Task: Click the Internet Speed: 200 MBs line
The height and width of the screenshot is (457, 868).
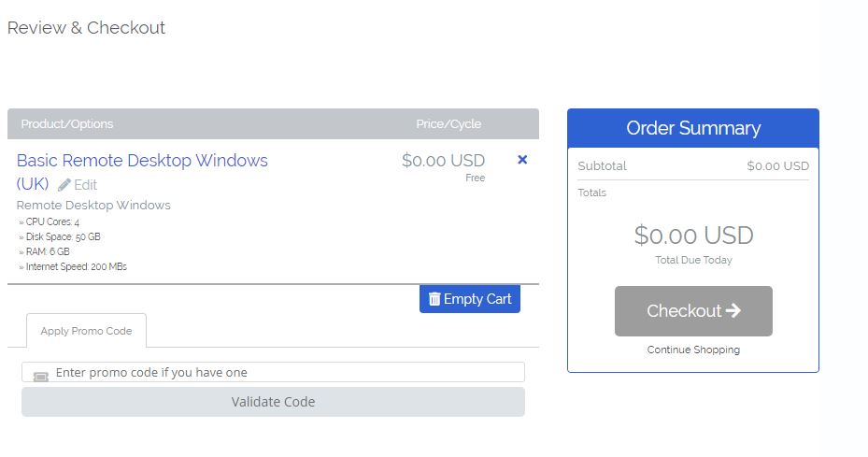Action: pos(75,267)
